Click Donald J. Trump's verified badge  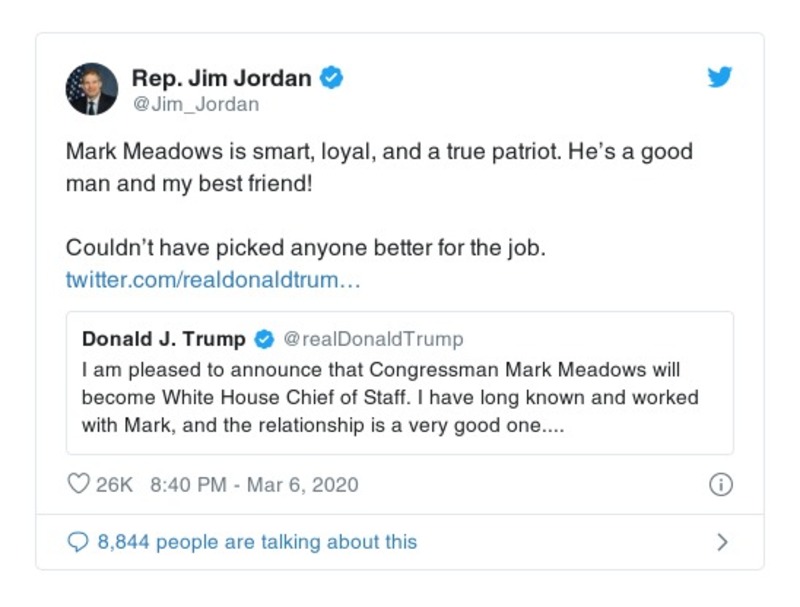264,339
